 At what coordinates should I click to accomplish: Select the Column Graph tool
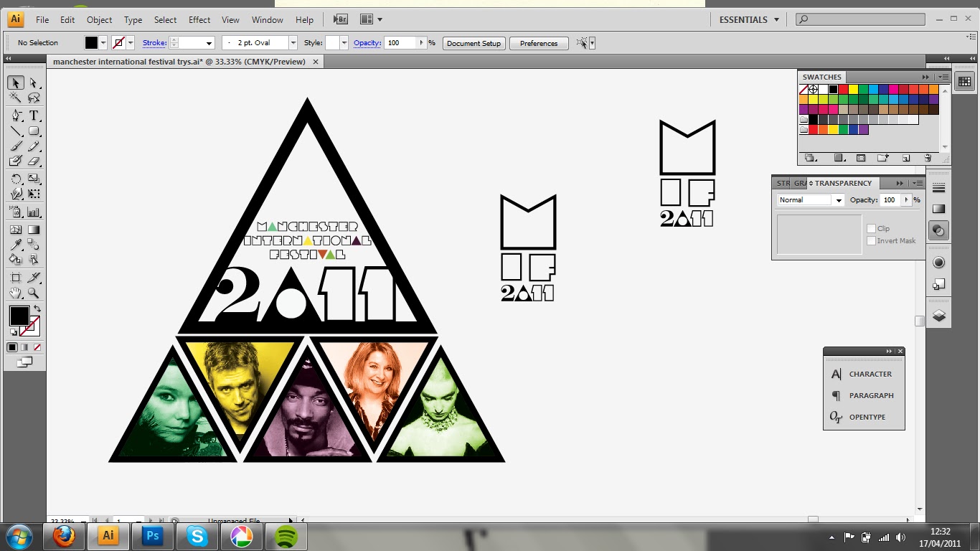[33, 212]
